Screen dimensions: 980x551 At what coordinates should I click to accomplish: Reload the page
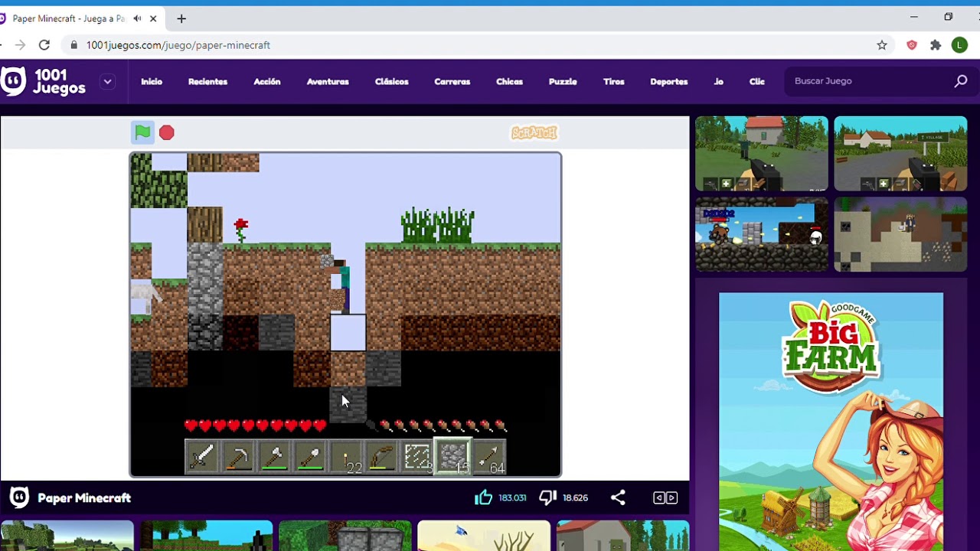pos(44,45)
